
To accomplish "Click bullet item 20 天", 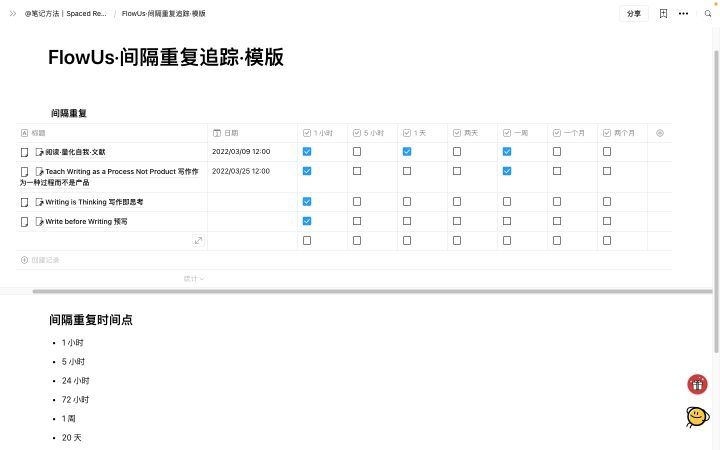I will point(72,438).
